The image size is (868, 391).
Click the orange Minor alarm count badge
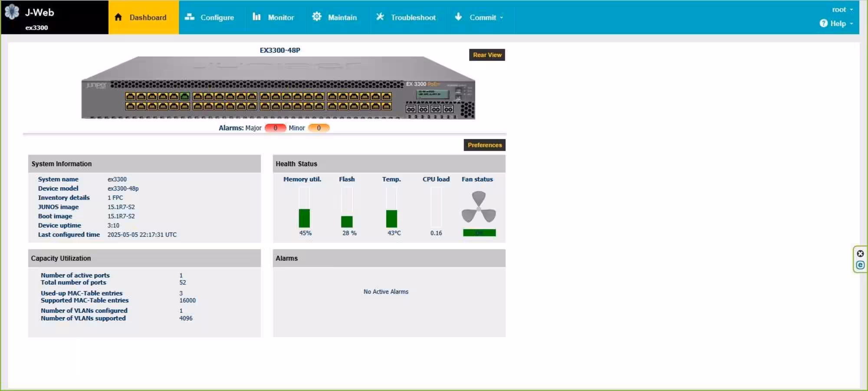click(x=319, y=128)
